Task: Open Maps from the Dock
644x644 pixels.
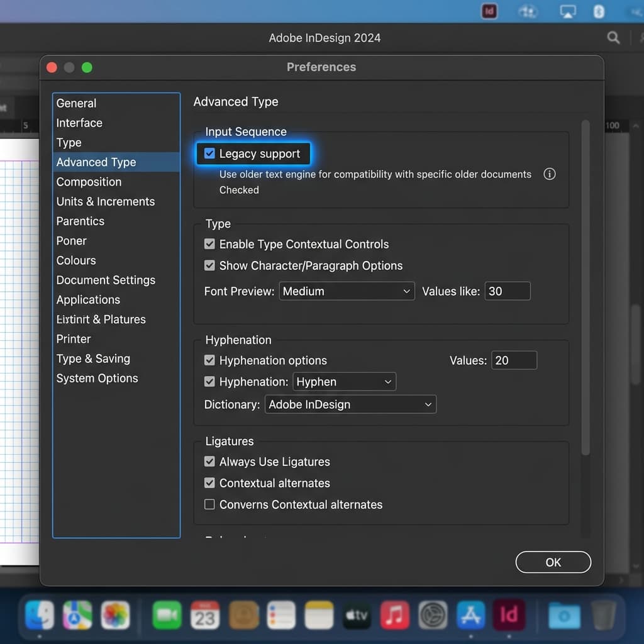Action: point(77,615)
